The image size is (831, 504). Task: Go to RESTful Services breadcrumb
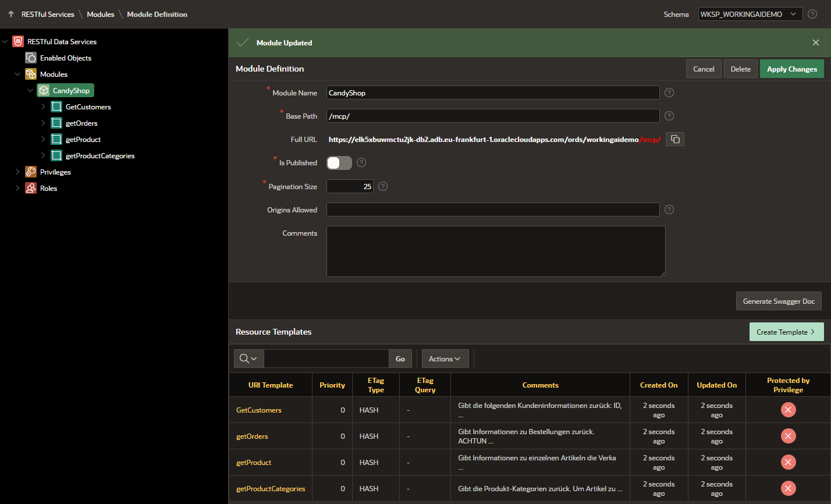coord(48,14)
